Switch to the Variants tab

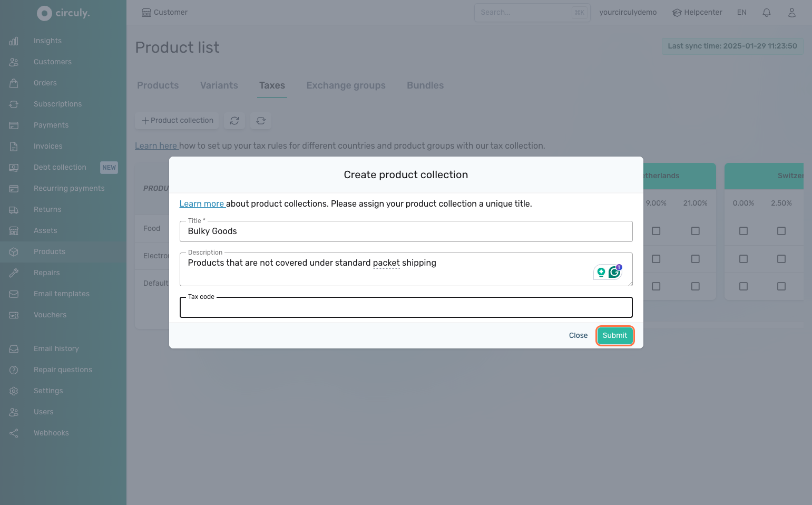coord(219,85)
